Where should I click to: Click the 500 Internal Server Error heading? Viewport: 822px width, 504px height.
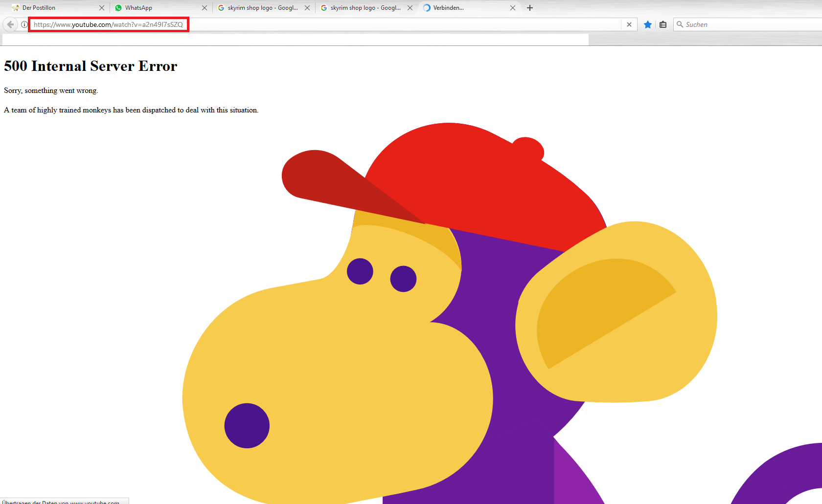91,66
